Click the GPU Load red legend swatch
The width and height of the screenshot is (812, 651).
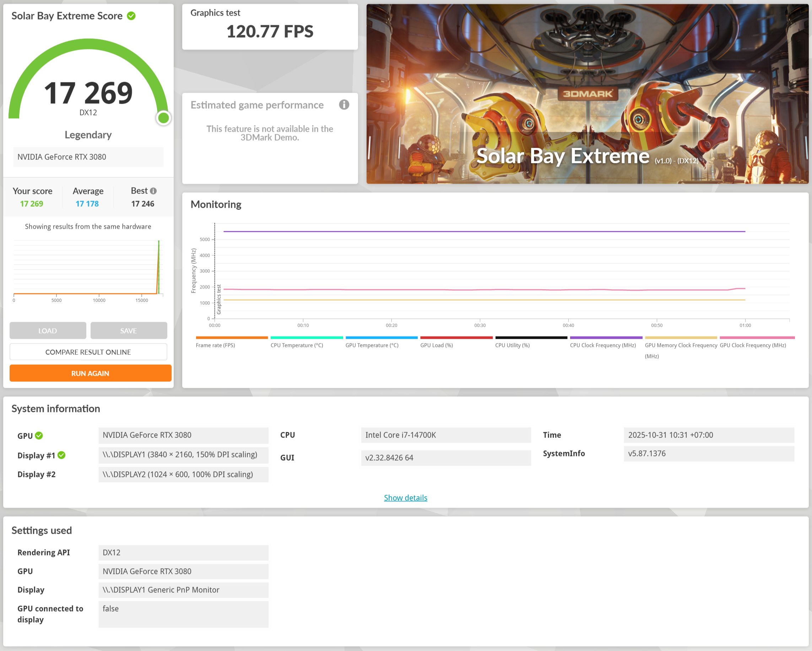(456, 338)
